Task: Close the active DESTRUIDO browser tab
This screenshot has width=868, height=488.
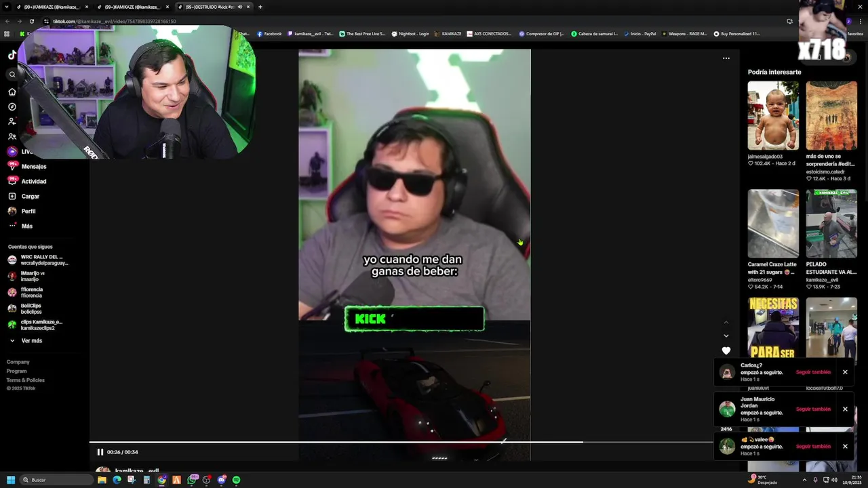Action: coord(248,7)
